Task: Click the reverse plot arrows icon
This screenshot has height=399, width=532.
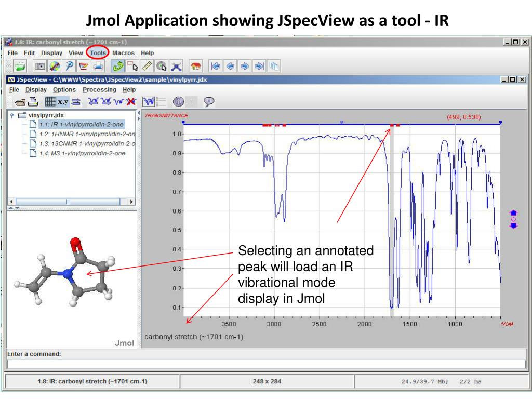Action: coord(76,101)
